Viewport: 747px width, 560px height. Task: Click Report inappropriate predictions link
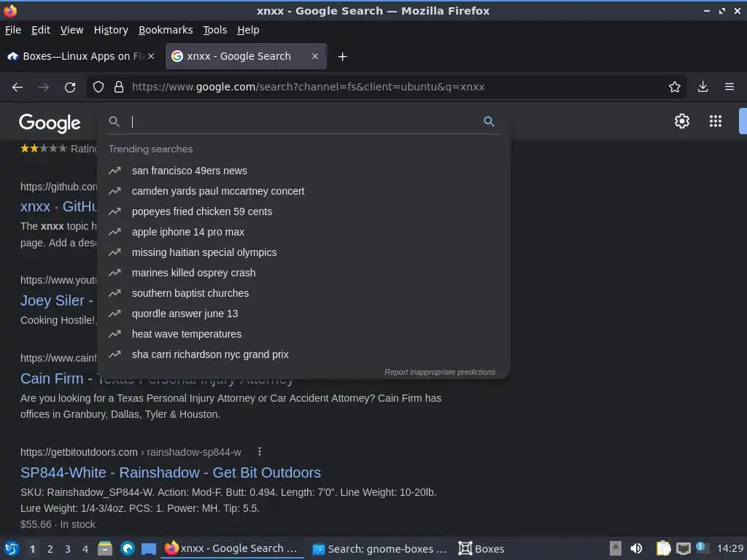click(440, 372)
